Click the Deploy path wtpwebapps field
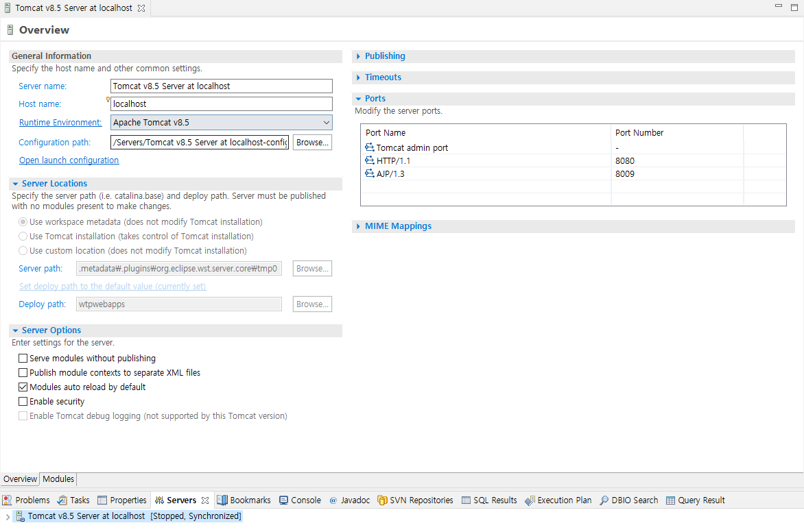Image resolution: width=804 pixels, height=532 pixels. 179,304
